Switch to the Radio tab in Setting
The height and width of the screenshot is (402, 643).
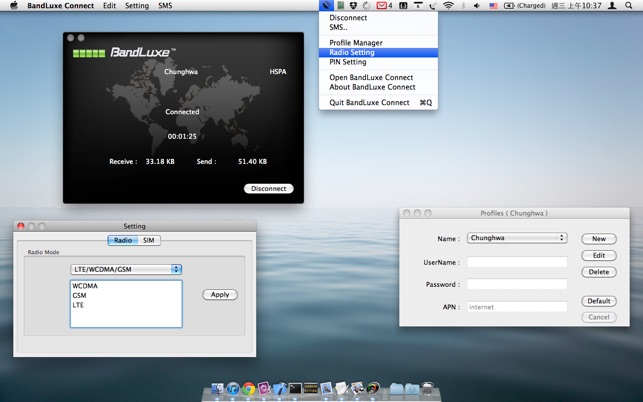point(123,240)
